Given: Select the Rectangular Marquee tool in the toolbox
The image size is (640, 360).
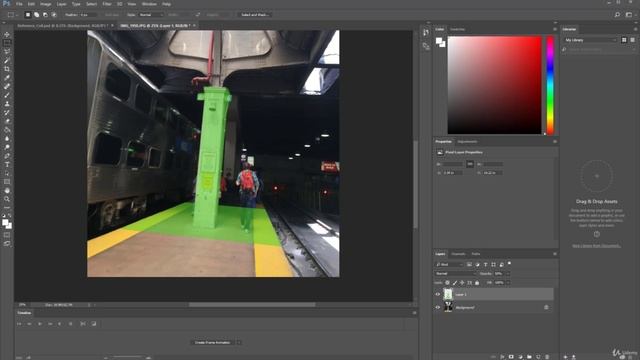Looking at the screenshot, I should click(x=7, y=43).
